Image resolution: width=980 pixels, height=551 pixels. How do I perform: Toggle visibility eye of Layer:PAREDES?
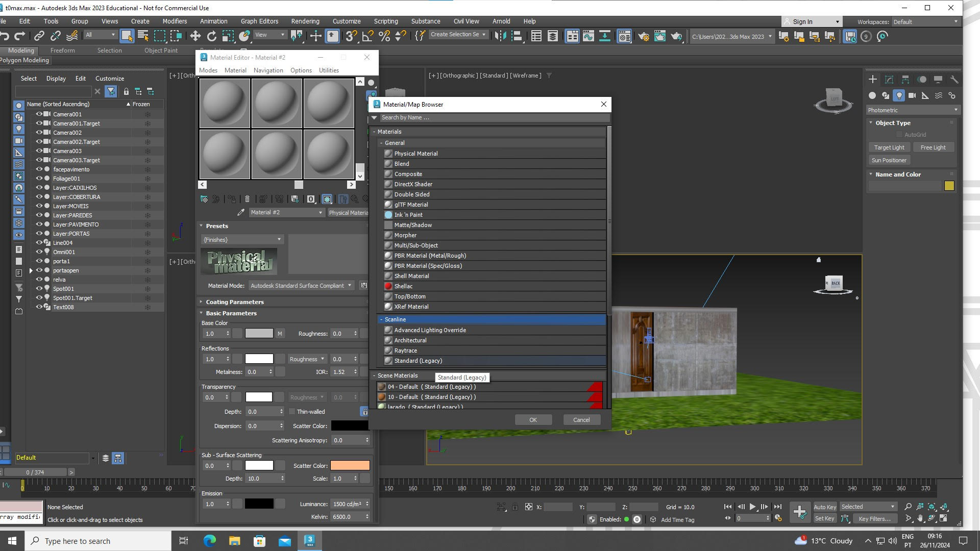point(39,215)
